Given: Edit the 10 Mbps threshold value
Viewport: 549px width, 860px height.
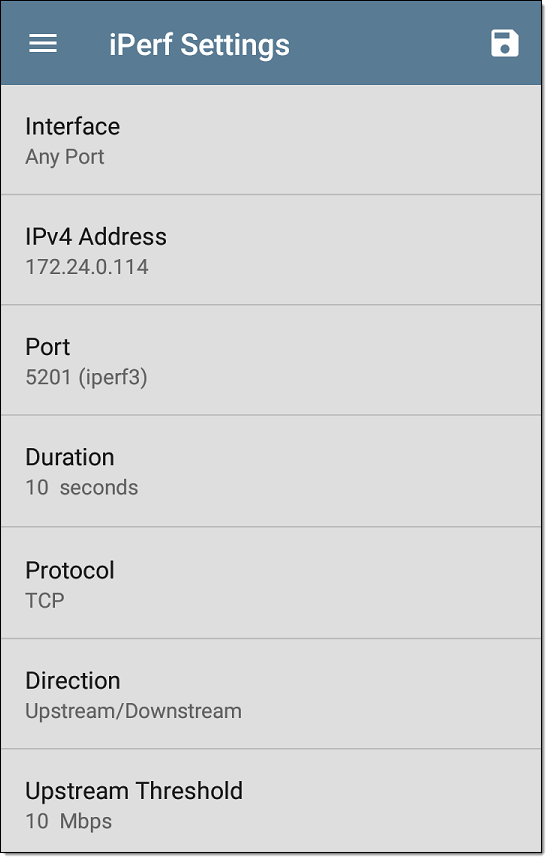Looking at the screenshot, I should tap(69, 822).
